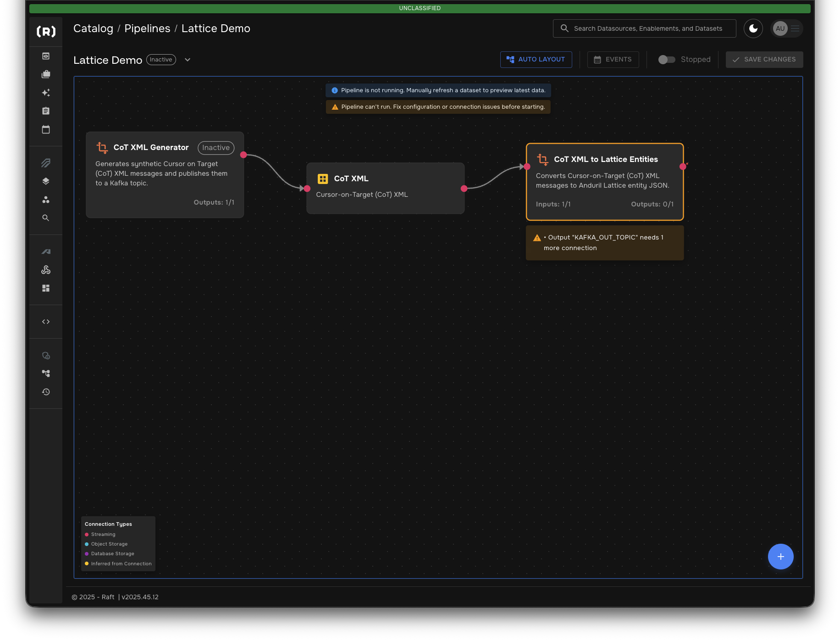Open the layers stack icon in sidebar

point(46,181)
